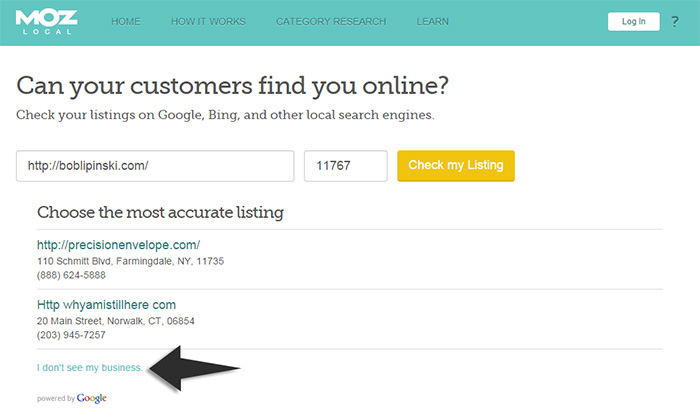Click the Farmingdale, NY listing address

tap(130, 261)
